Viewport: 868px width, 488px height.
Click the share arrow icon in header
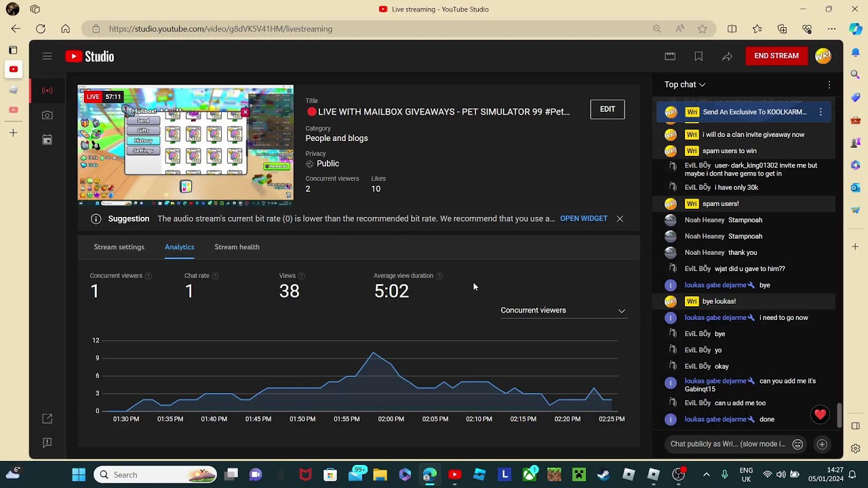click(x=727, y=56)
